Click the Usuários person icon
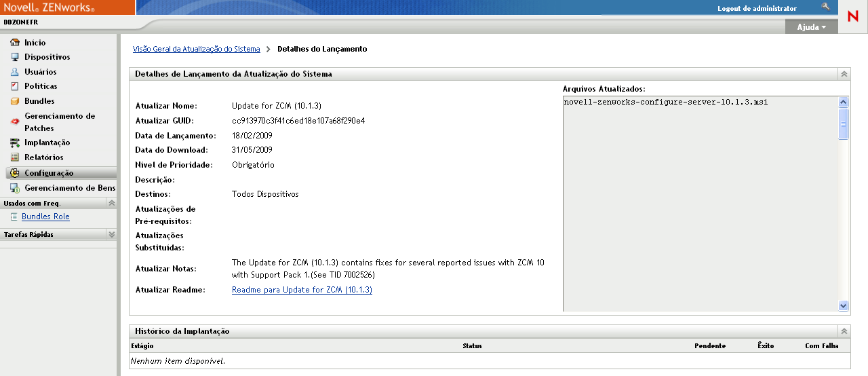This screenshot has height=376, width=868. pos(15,72)
